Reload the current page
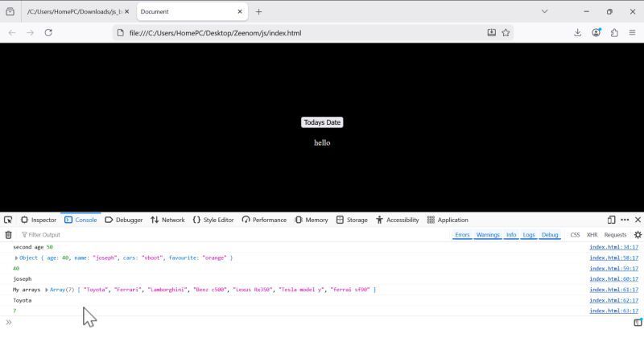Screen dimensions: 644x338 point(48,33)
